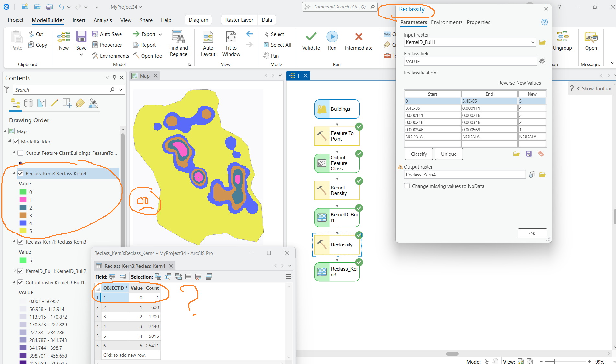This screenshot has width=616, height=364.
Task: Switch to Properties tab in Reclassify
Action: pyautogui.click(x=478, y=22)
